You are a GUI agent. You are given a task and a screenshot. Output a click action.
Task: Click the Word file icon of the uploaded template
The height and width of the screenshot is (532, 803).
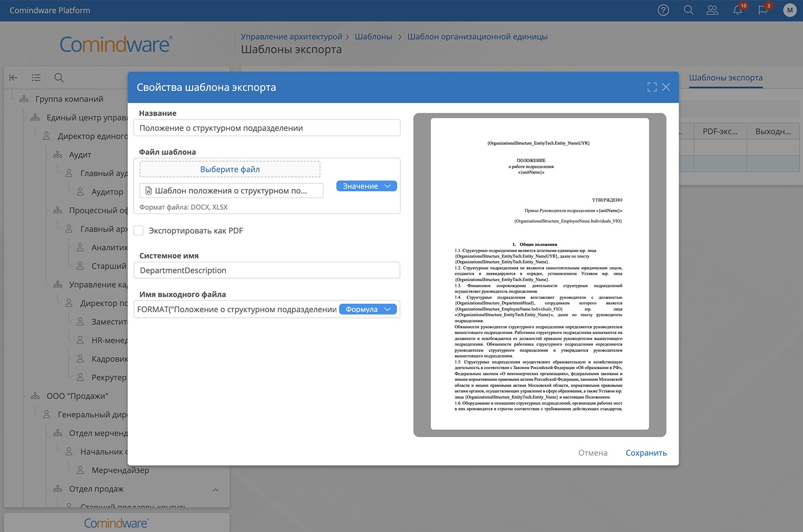coord(148,191)
